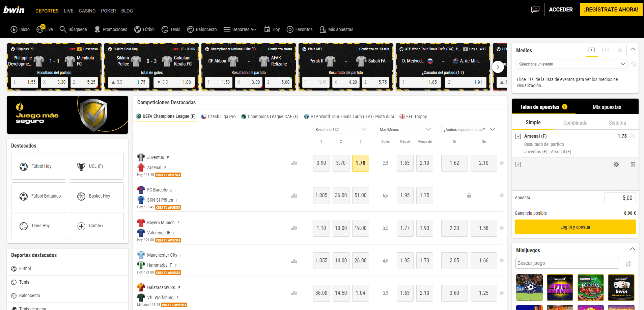
Task: Click ACCEDER login button
Action: 561,9
